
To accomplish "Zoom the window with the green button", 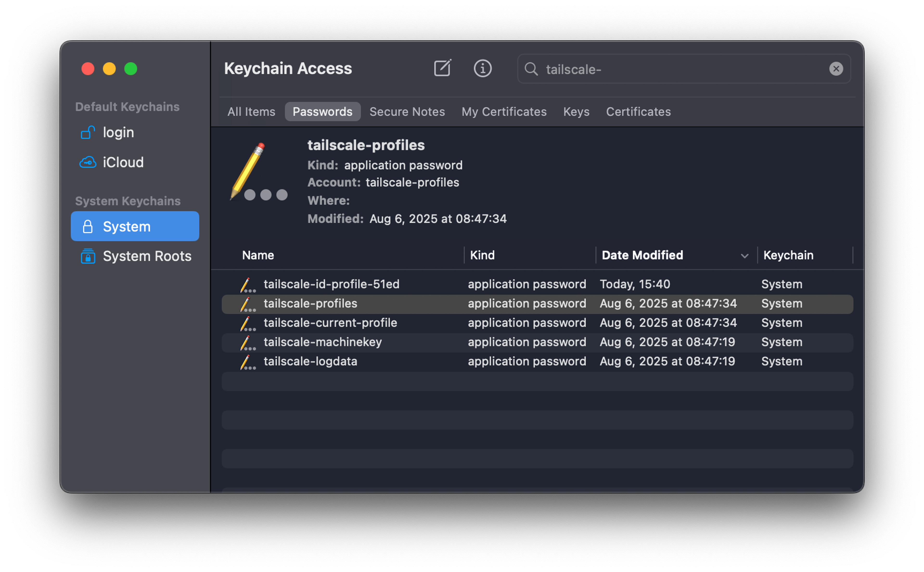I will 131,69.
